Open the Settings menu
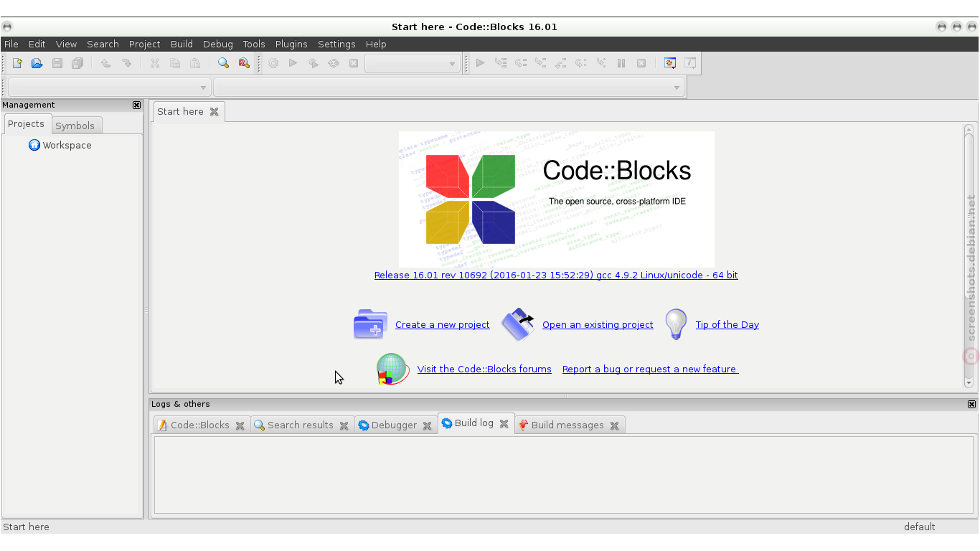 (x=337, y=44)
